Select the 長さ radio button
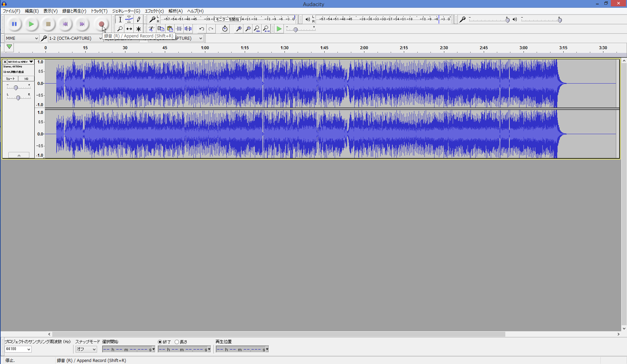This screenshot has width=627, height=364. click(x=177, y=342)
